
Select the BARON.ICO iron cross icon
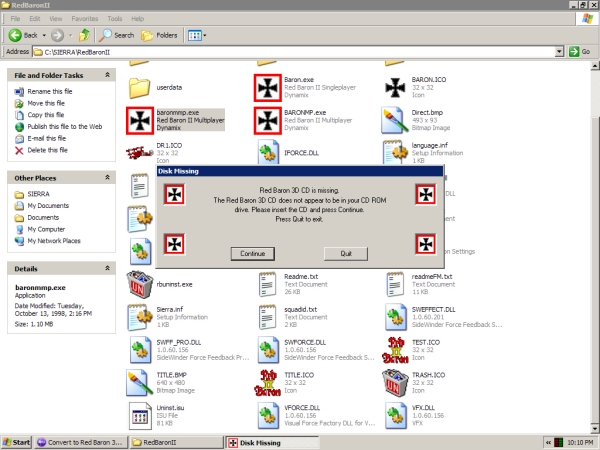point(394,88)
